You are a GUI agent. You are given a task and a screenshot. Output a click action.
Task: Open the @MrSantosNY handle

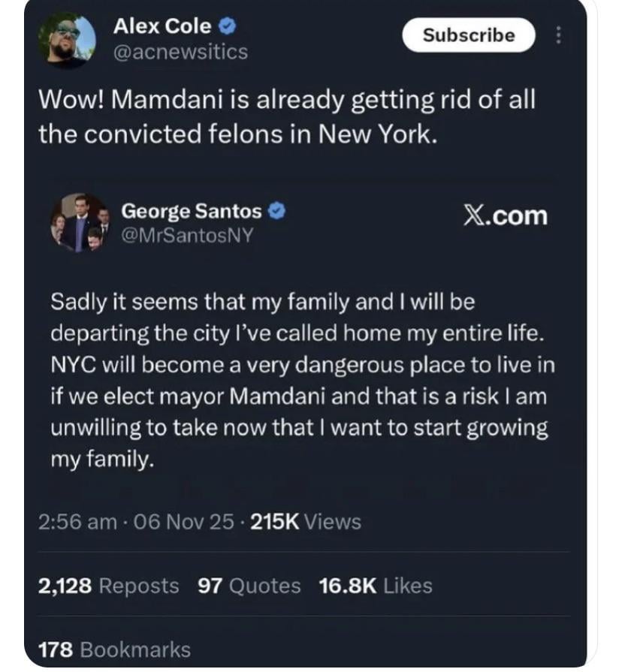(186, 236)
